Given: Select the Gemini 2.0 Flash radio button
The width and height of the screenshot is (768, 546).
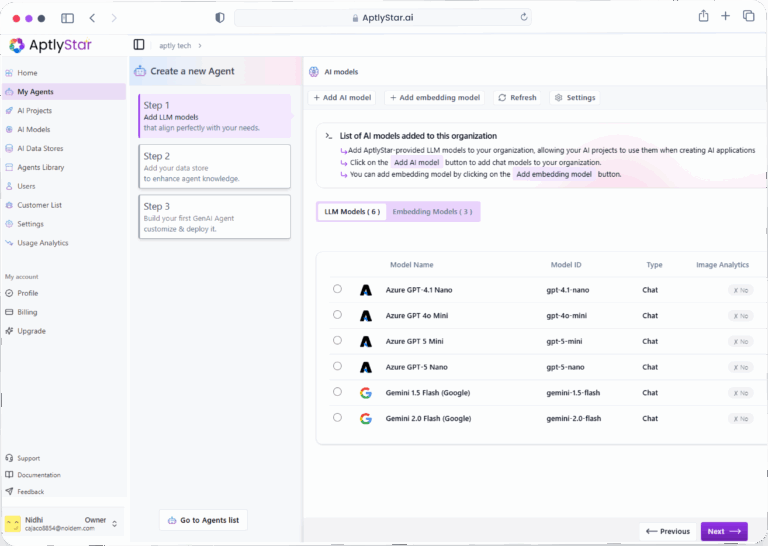Looking at the screenshot, I should pyautogui.click(x=337, y=417).
